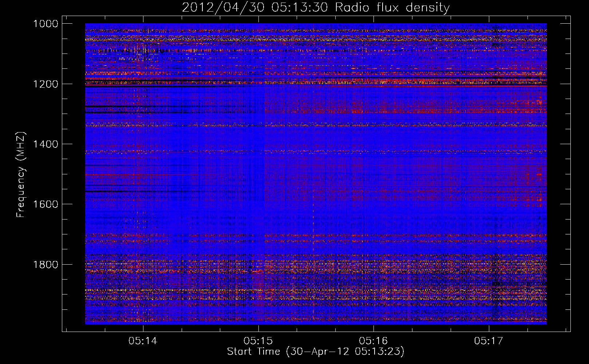
Task: Click the '1400' frequency axis label
Action: pos(46,144)
